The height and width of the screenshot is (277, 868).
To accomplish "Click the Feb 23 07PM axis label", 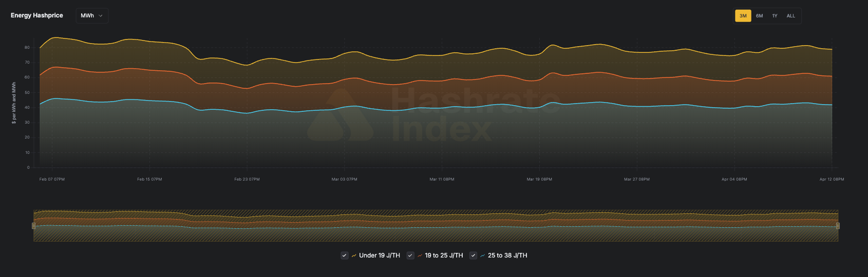I will [x=247, y=180].
